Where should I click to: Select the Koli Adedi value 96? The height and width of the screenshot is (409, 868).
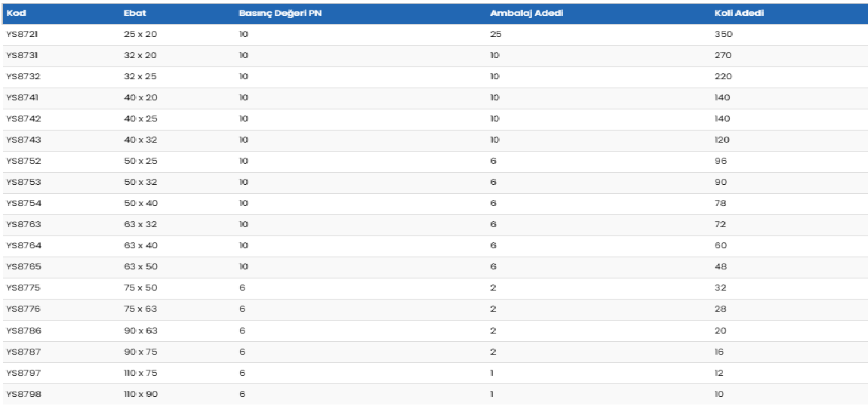(x=720, y=161)
